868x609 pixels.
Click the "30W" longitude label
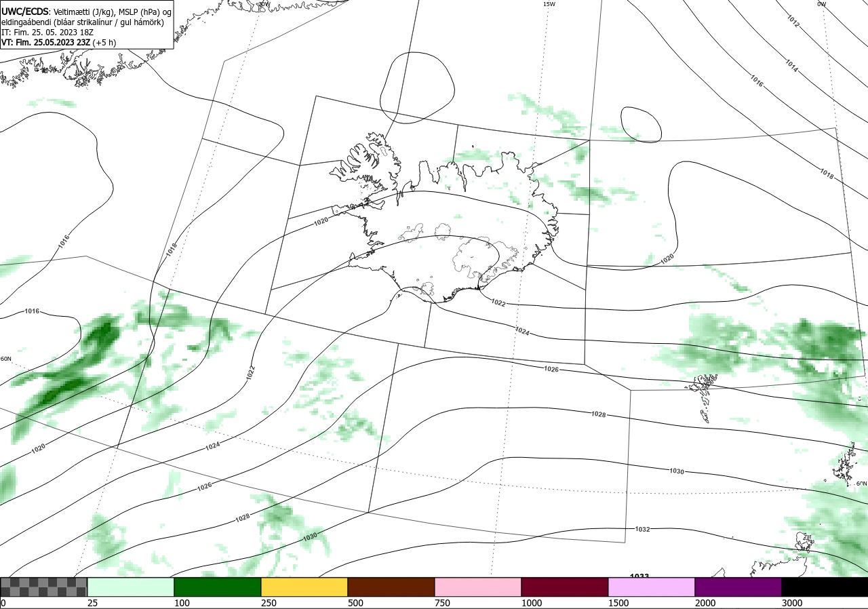tap(264, 4)
